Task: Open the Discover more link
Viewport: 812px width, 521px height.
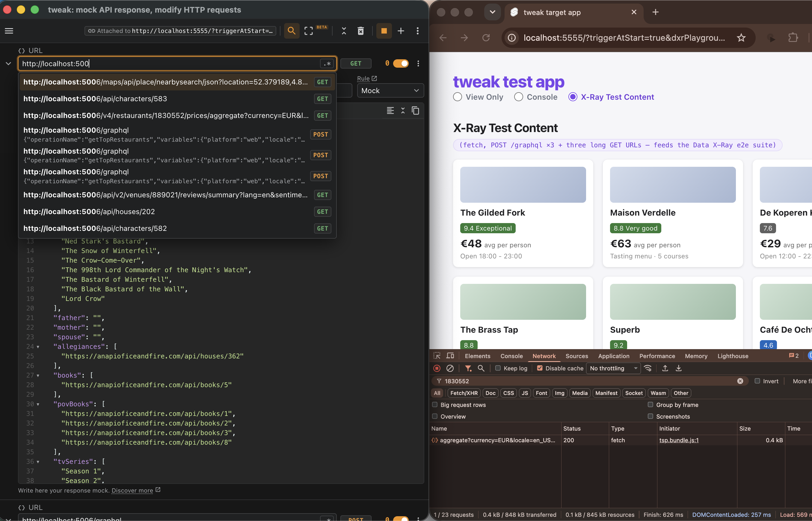Action: coord(132,490)
